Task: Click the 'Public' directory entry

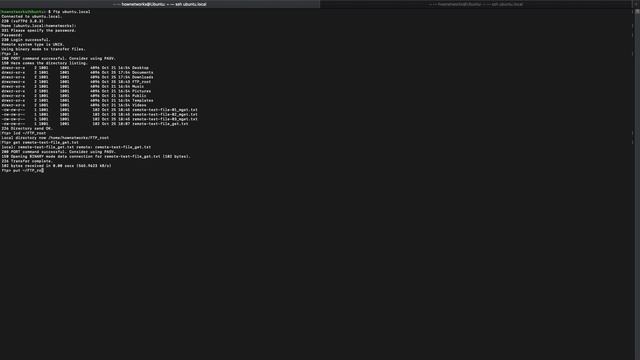Action: 139,96
